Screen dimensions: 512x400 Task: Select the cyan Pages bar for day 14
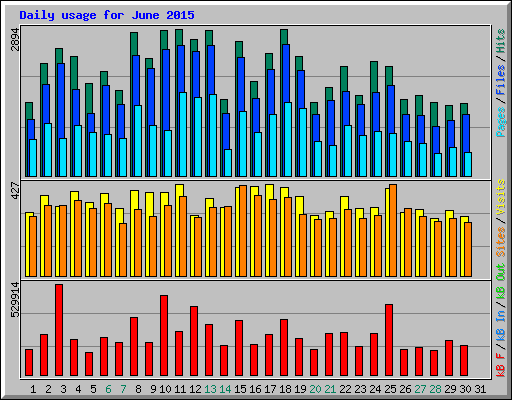228,163
